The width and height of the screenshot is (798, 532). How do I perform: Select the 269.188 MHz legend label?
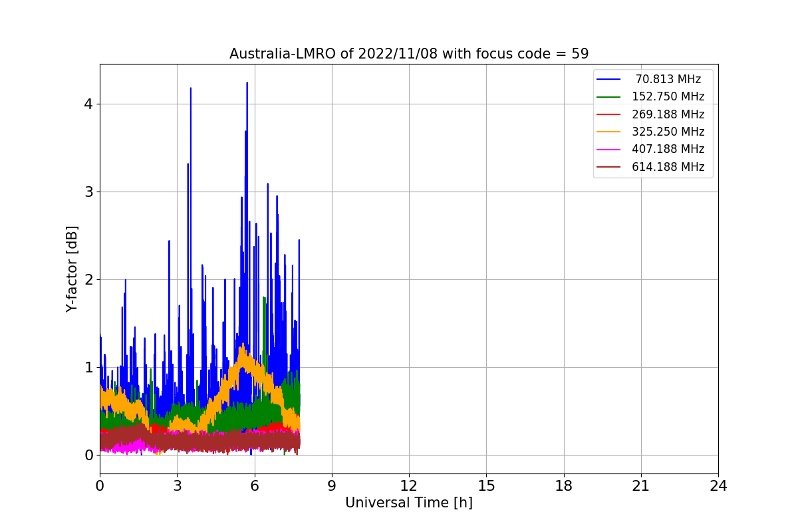668,114
